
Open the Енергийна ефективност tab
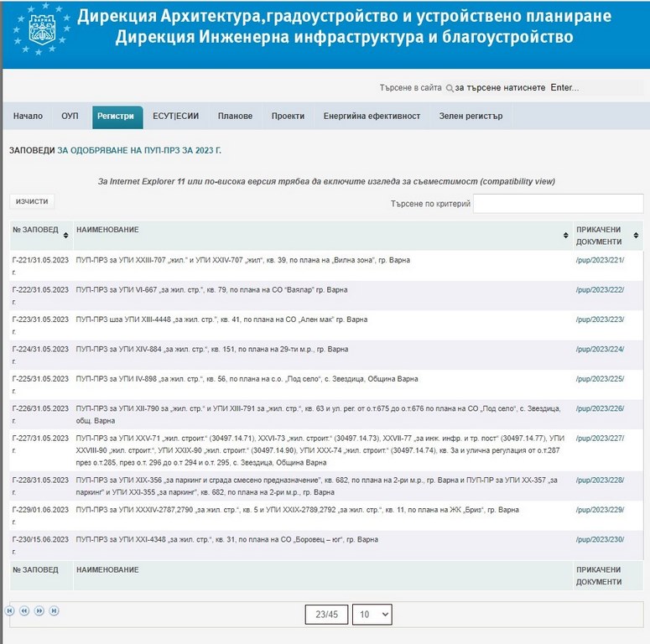point(372,117)
